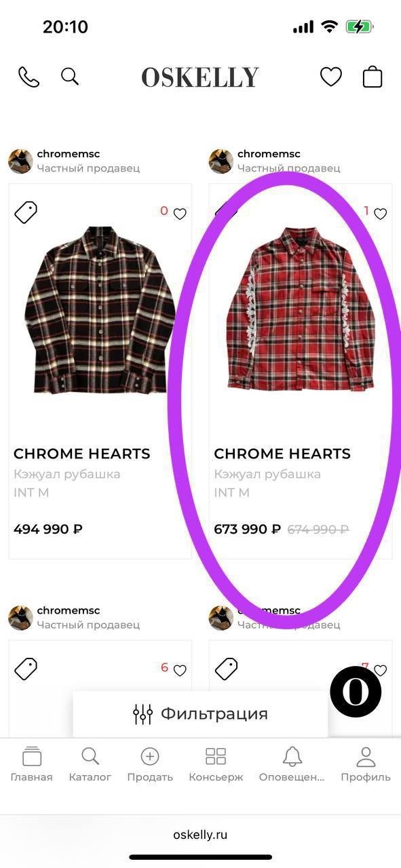401x868 pixels.
Task: Toggle favorite on red 673 990 ₽ shirt
Action: click(381, 214)
